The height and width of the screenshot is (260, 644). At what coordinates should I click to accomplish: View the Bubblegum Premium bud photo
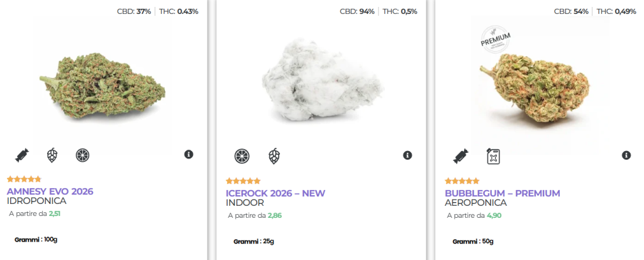coord(540,88)
